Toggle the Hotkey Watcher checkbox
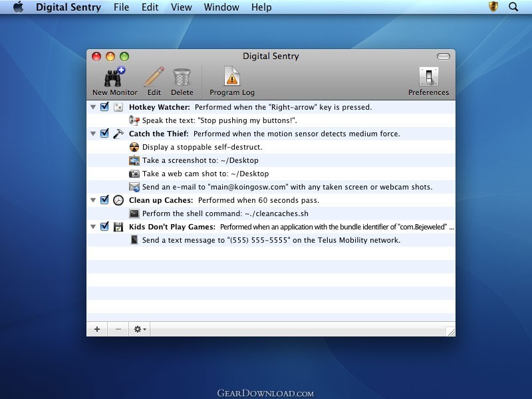 (104, 107)
